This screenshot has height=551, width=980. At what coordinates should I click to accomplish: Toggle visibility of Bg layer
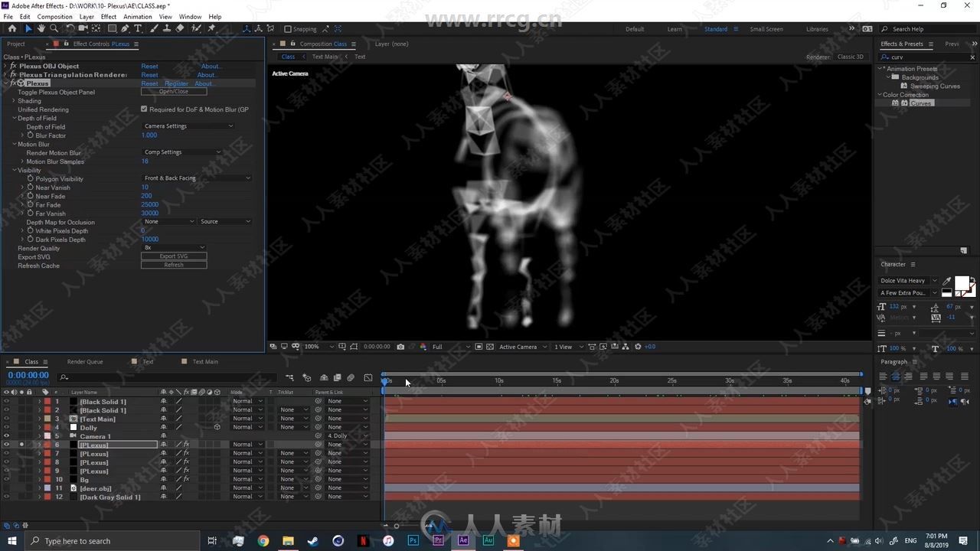6,480
